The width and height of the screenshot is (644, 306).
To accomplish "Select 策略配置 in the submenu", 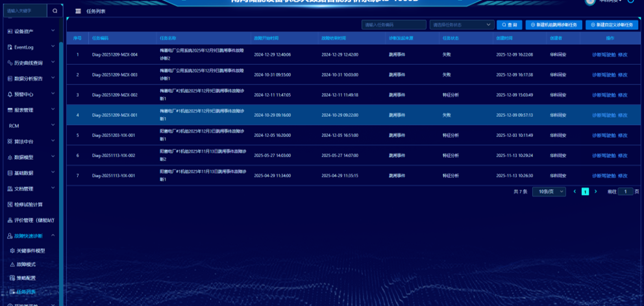I will click(x=26, y=278).
